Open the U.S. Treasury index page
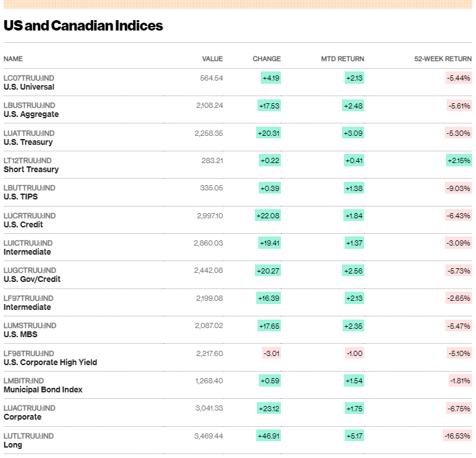476x458 pixels. click(28, 142)
